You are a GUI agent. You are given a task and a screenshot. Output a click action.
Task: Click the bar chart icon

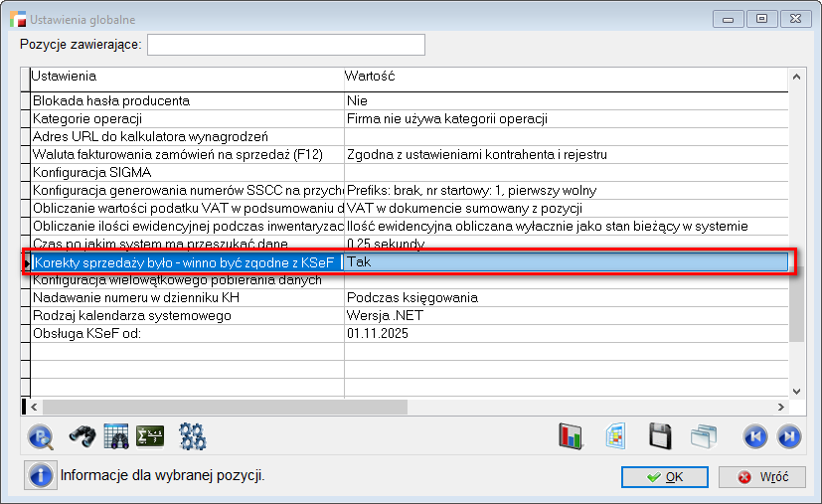pos(571,435)
